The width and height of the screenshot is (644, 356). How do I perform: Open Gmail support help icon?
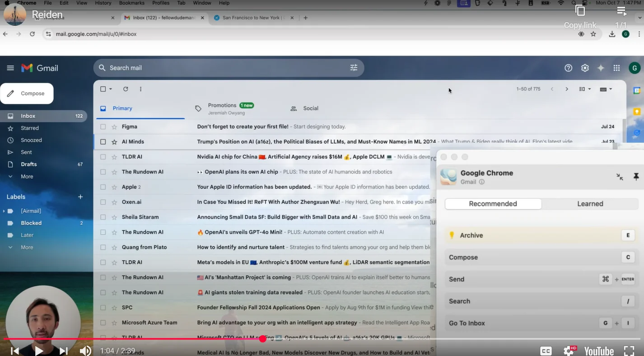[x=568, y=68]
